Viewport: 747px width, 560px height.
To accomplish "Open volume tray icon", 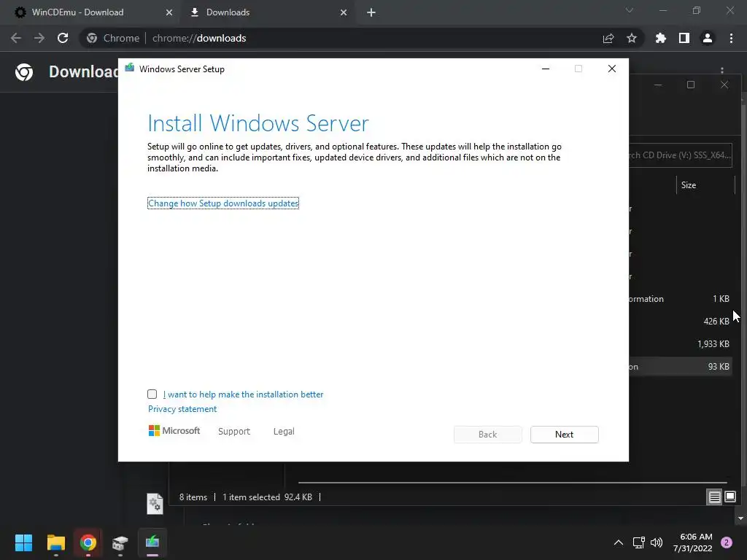I will (x=657, y=542).
